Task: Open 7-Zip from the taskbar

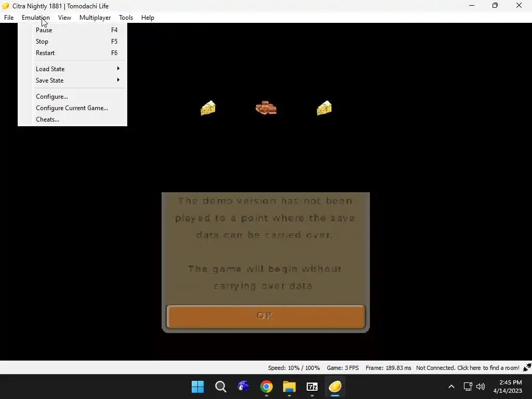Action: coord(312,387)
